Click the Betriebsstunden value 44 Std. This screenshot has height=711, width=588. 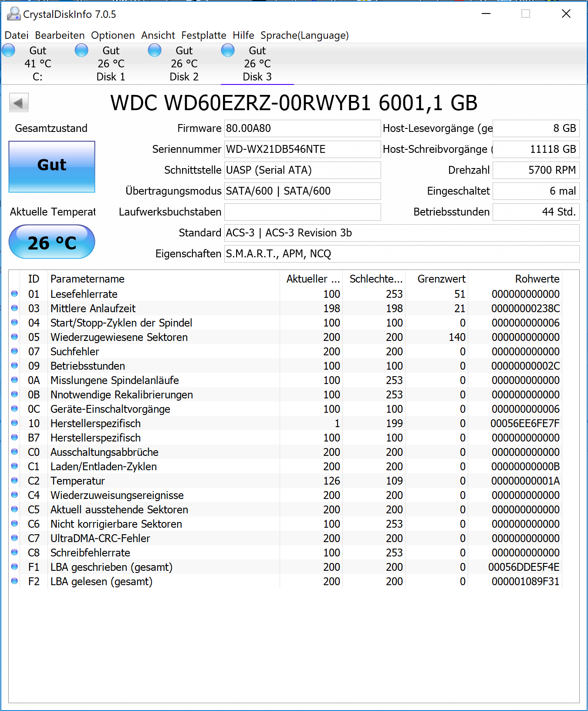[x=536, y=212]
